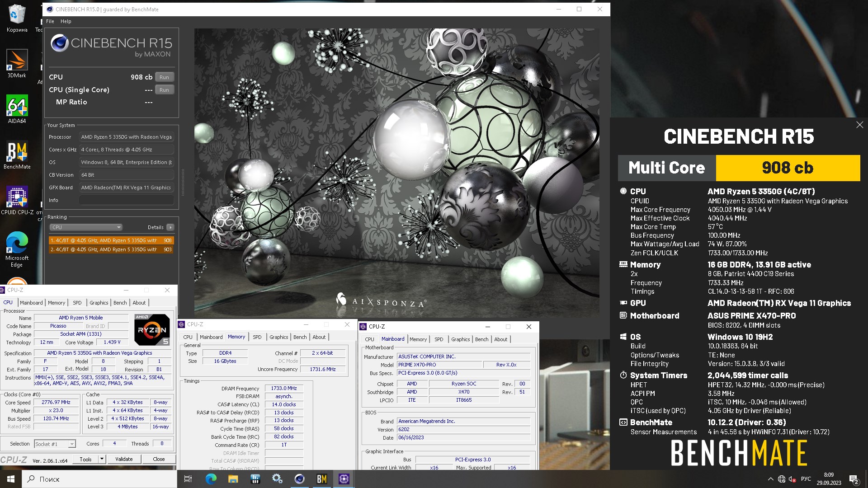Open network icon in system tray
Viewport: 868px width, 488px height.
click(x=782, y=479)
